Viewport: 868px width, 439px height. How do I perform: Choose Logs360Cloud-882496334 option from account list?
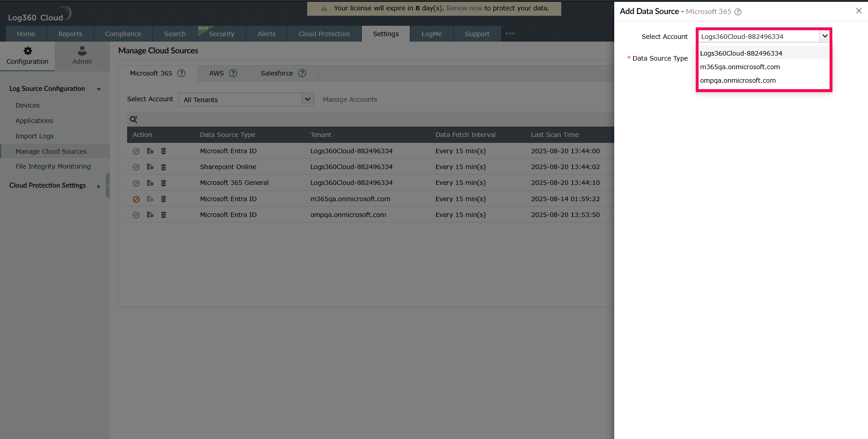tap(764, 53)
